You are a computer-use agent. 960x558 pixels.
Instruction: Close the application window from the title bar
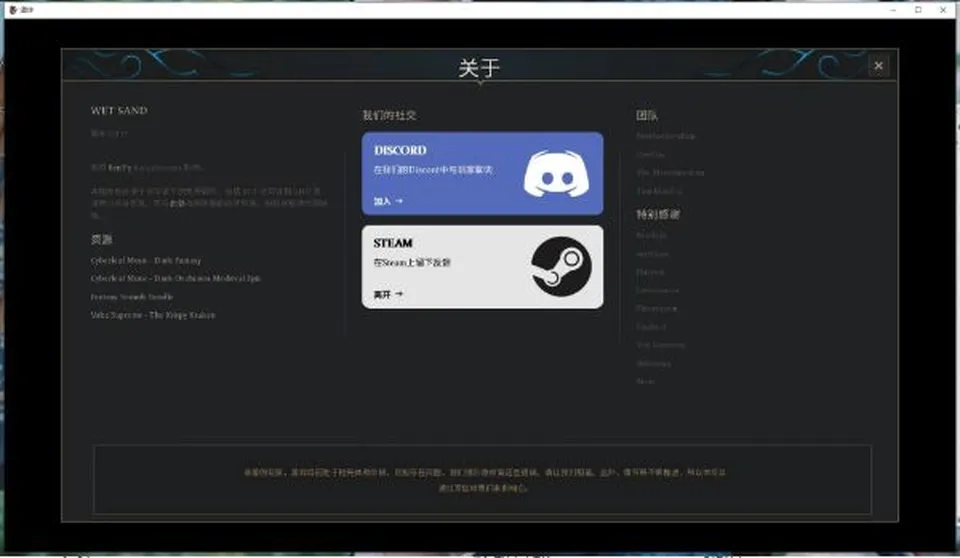(943, 10)
